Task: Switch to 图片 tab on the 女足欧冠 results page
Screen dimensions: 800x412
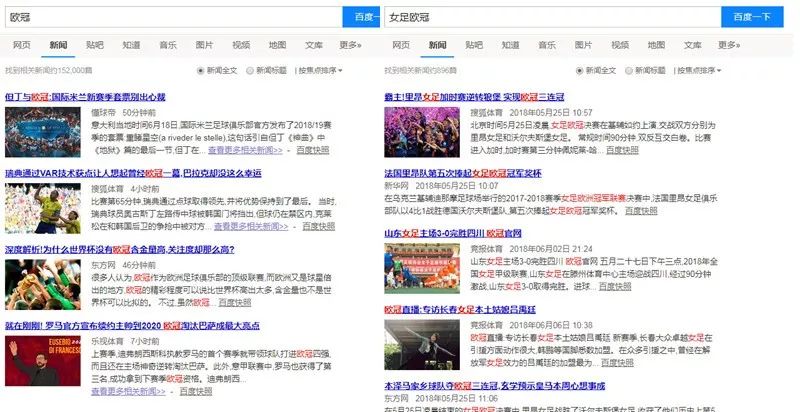Action: pyautogui.click(x=583, y=45)
